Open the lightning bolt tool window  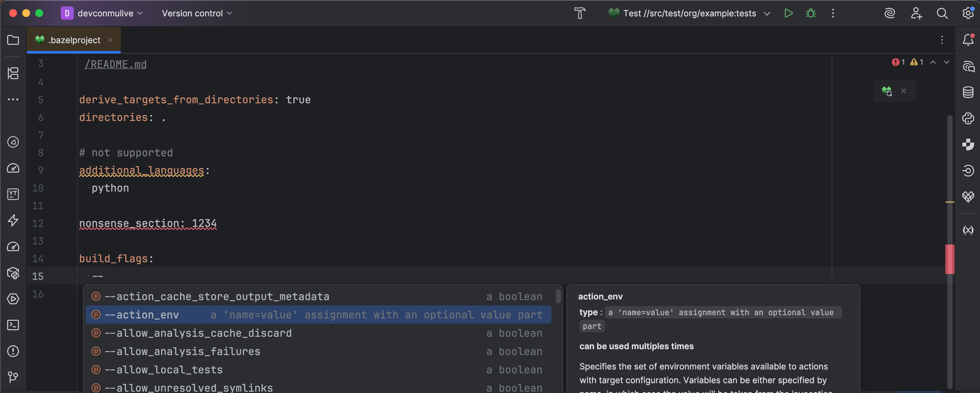tap(13, 220)
